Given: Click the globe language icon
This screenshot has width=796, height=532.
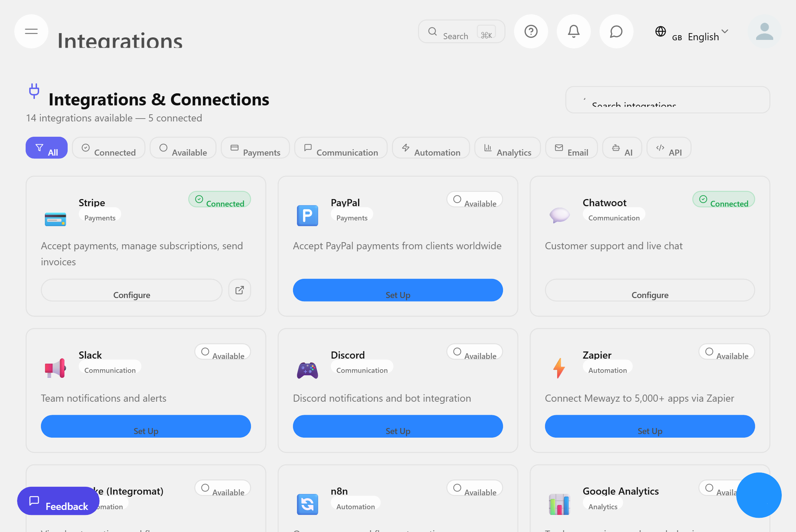Looking at the screenshot, I should click(661, 31).
